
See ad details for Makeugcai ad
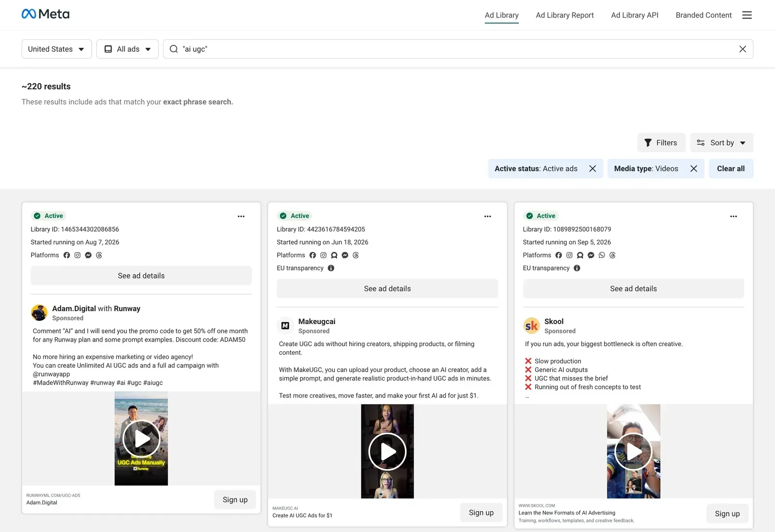tap(387, 289)
